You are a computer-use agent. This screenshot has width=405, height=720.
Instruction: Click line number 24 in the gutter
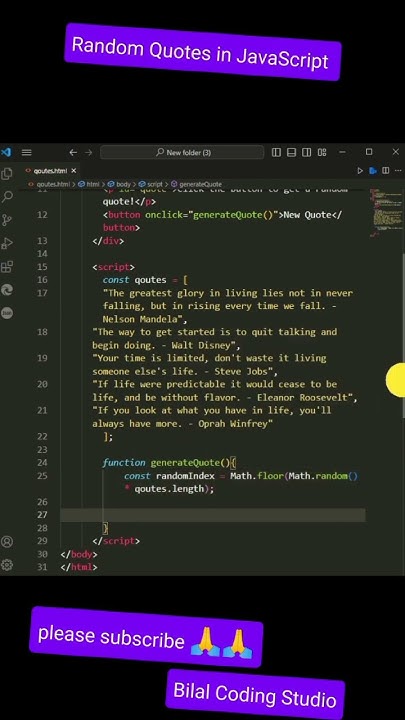[42, 462]
